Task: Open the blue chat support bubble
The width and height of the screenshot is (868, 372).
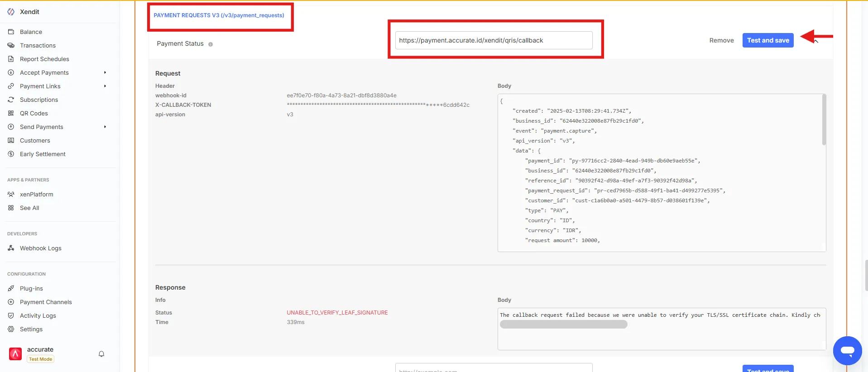Action: click(847, 351)
